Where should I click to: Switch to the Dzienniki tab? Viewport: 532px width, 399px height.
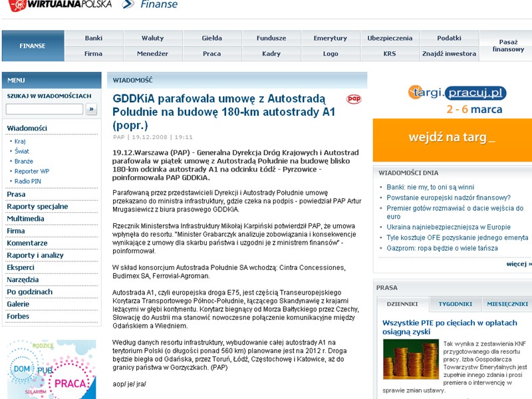(402, 304)
